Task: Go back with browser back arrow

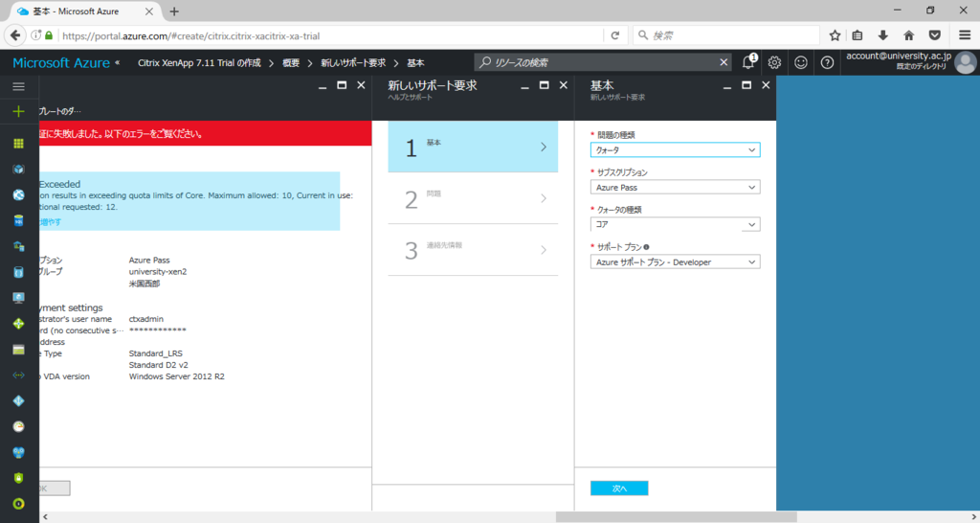Action: click(15, 35)
